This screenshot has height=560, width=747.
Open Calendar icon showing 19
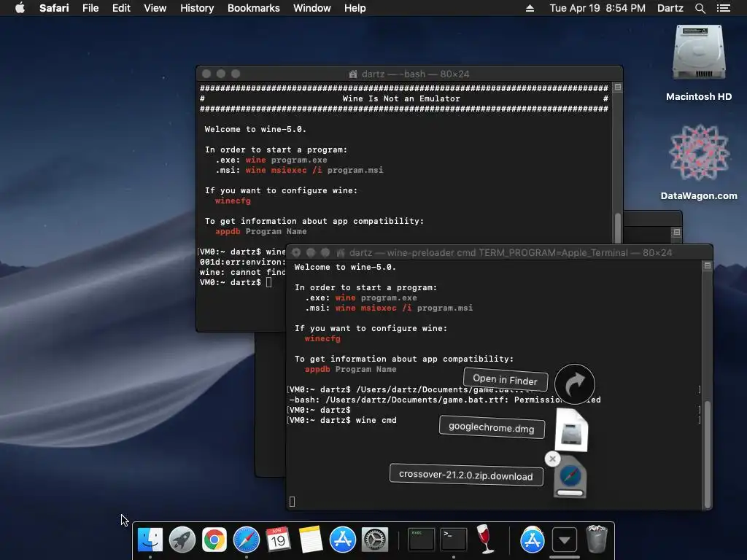[x=278, y=540]
